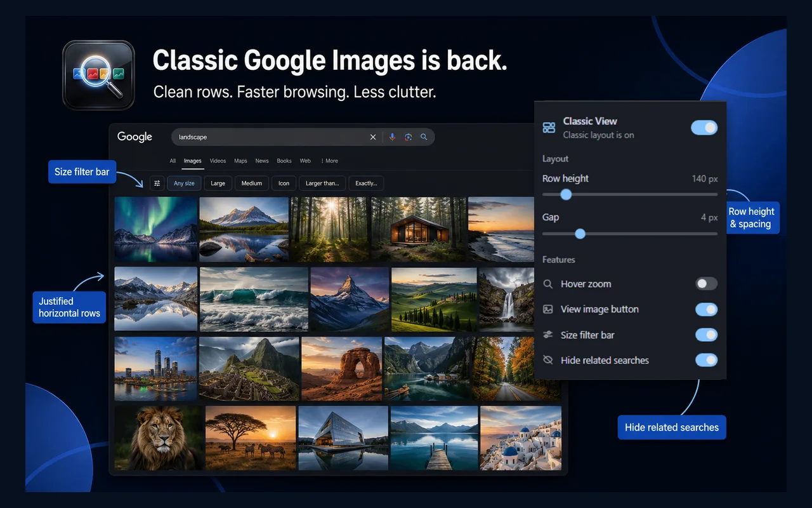
Task: Open the Larger than... size options
Action: (322, 184)
